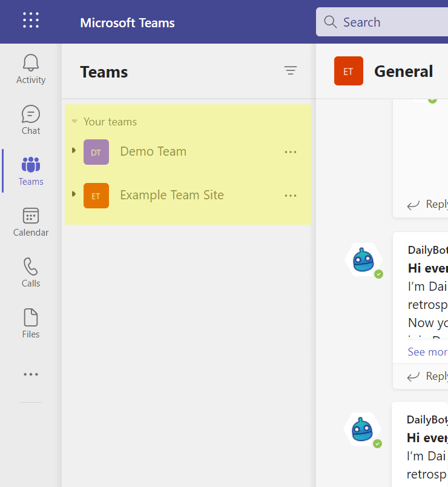Click the Teams panel heading
The height and width of the screenshot is (487, 448).
click(x=104, y=72)
